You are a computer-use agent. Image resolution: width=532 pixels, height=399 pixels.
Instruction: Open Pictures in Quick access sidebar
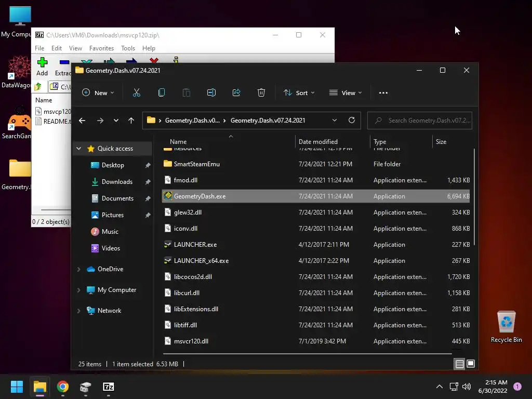(x=112, y=215)
